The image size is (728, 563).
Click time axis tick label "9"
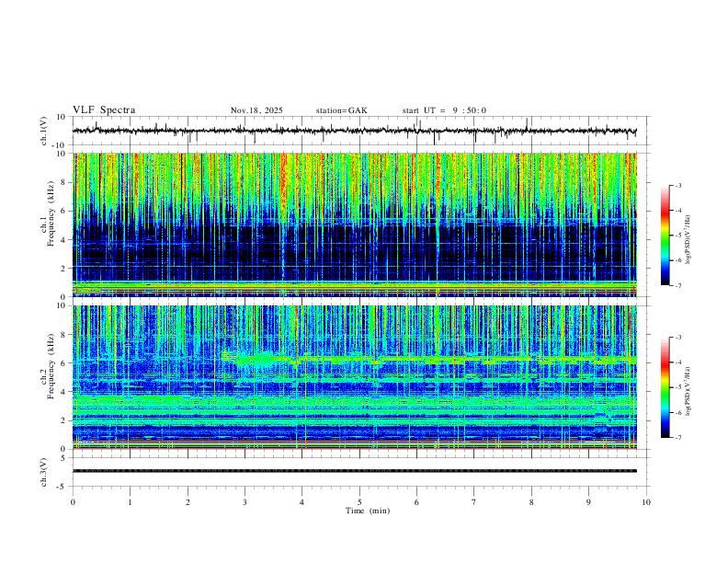[x=588, y=502]
